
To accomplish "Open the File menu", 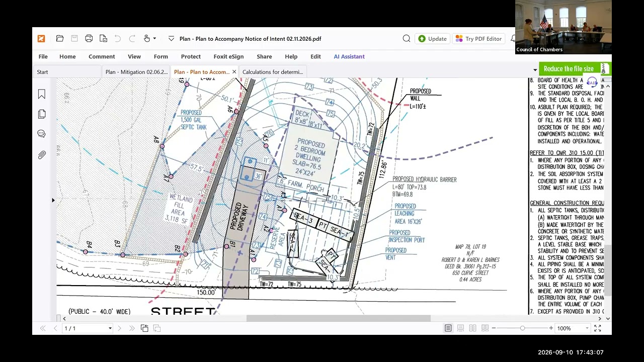I will coord(43,56).
